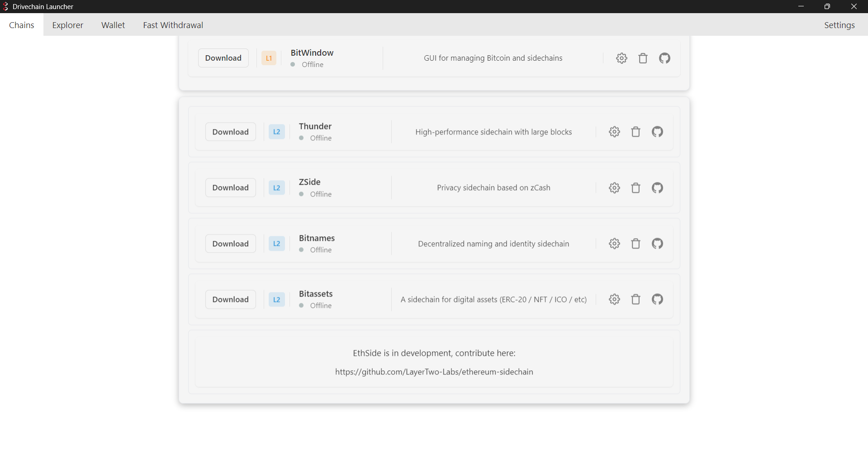Click the Bitnames trash icon
This screenshot has width=868, height=460.
click(x=636, y=244)
